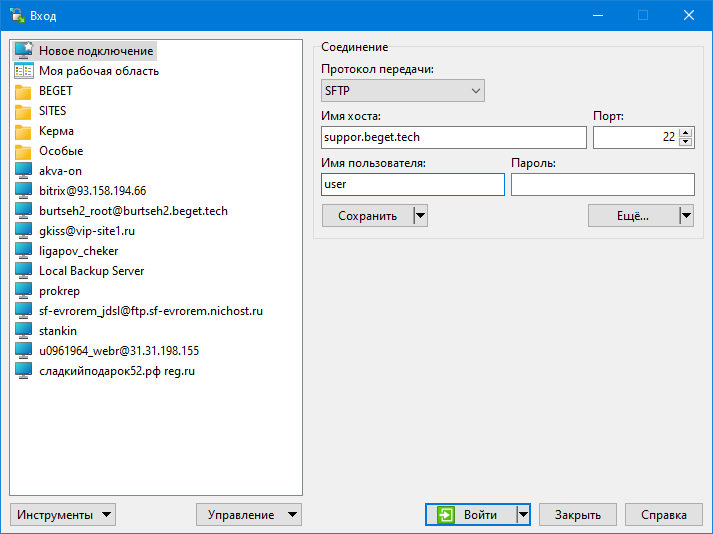713x534 pixels.
Task: Click the Local Backup Server site icon
Action: click(x=24, y=271)
